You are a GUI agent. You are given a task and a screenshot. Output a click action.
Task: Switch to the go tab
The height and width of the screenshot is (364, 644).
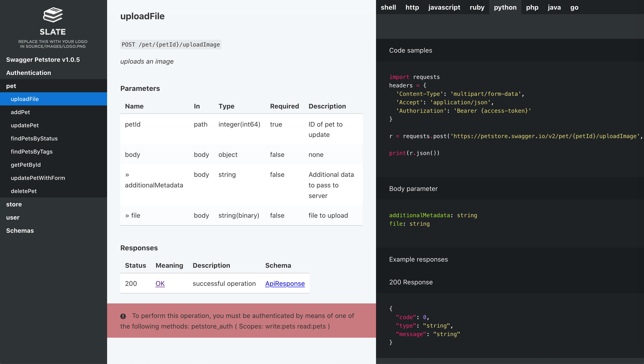[x=574, y=7]
